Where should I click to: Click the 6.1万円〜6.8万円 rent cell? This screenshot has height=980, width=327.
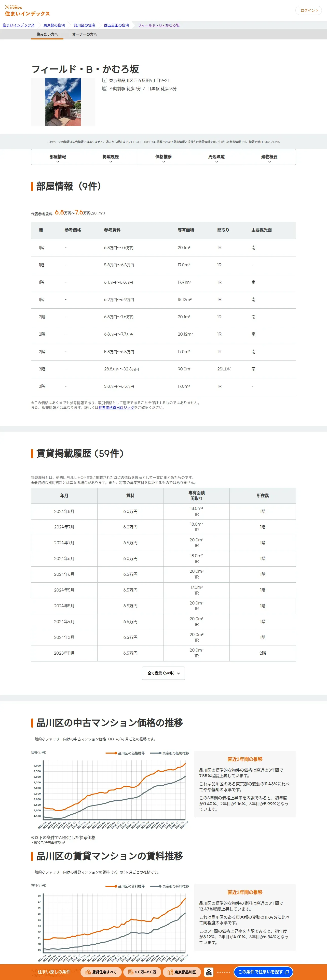coord(118,282)
